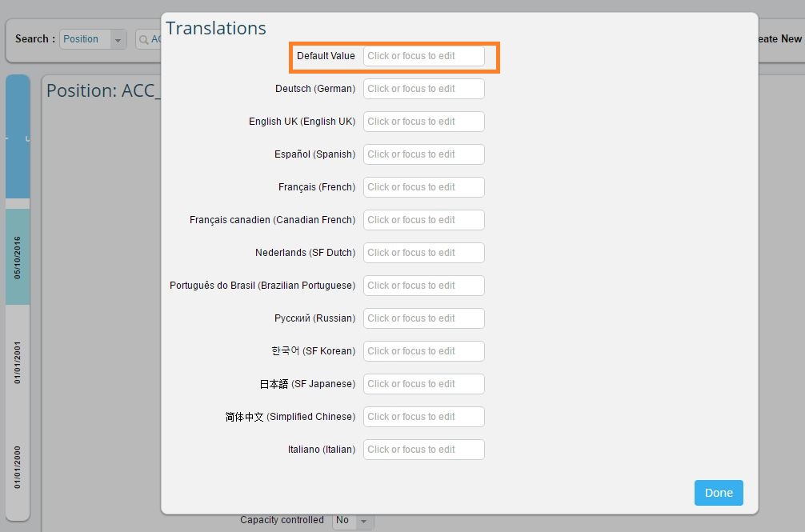The height and width of the screenshot is (532, 805).
Task: Click the Español (Spanish) translation field
Action: pos(423,154)
